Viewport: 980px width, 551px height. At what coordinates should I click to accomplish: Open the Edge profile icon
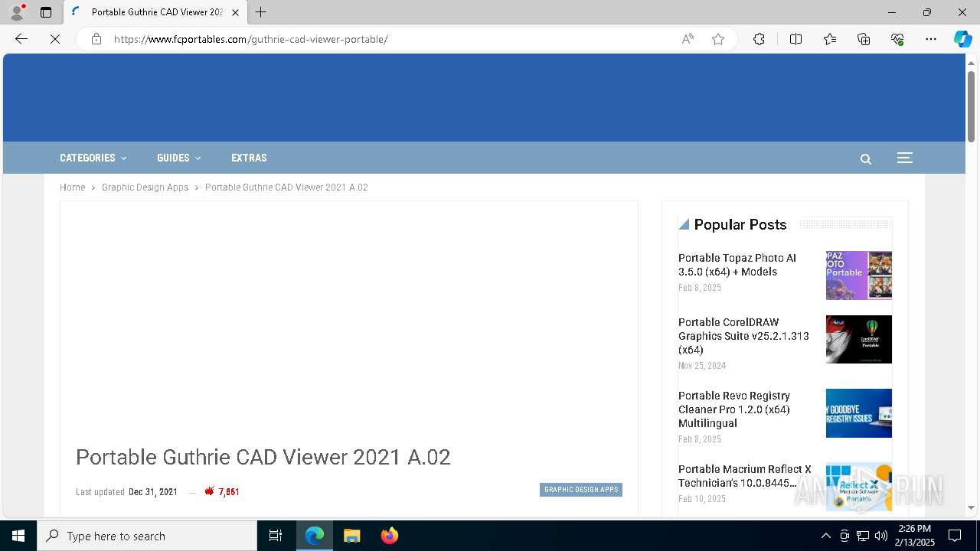(17, 12)
